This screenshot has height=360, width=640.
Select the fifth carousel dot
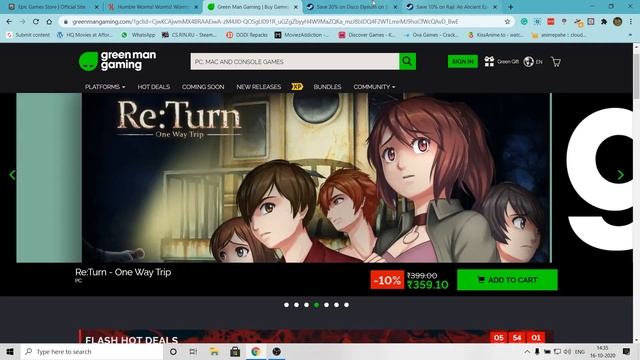(x=327, y=305)
